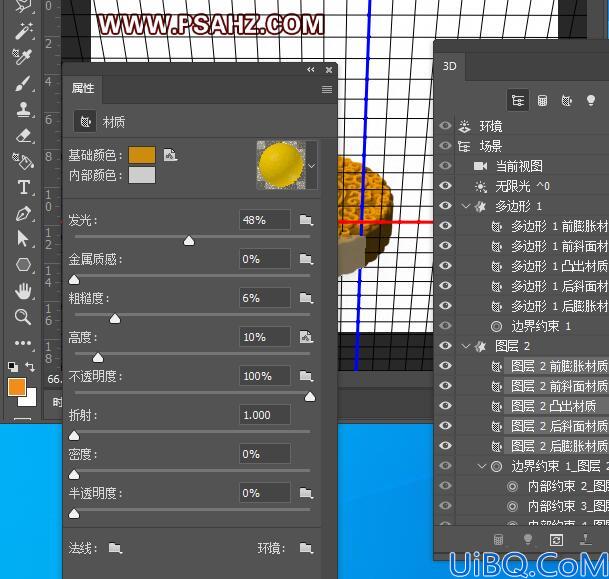Image resolution: width=609 pixels, height=579 pixels.
Task: Click the 法线 folder icon
Action: click(x=115, y=548)
